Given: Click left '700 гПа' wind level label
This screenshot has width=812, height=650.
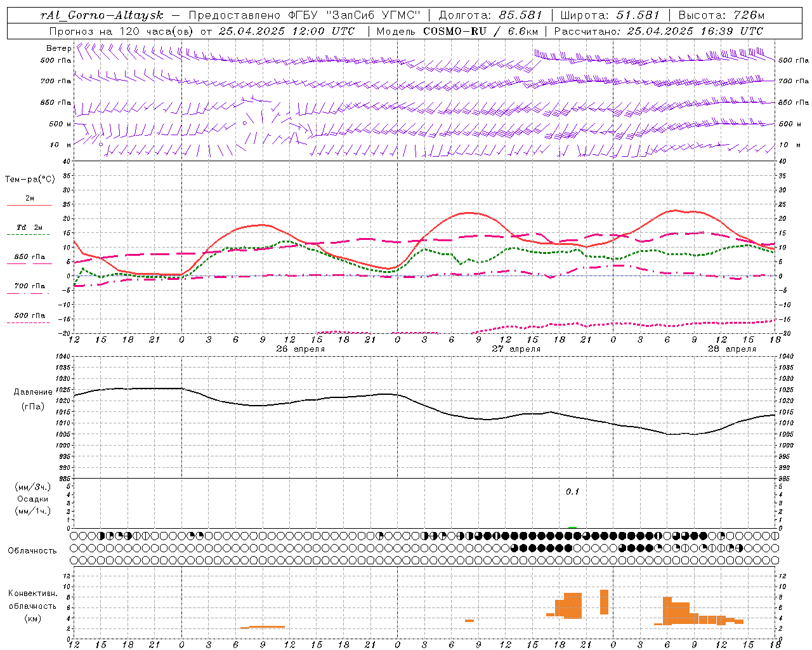Looking at the screenshot, I should pyautogui.click(x=56, y=81).
